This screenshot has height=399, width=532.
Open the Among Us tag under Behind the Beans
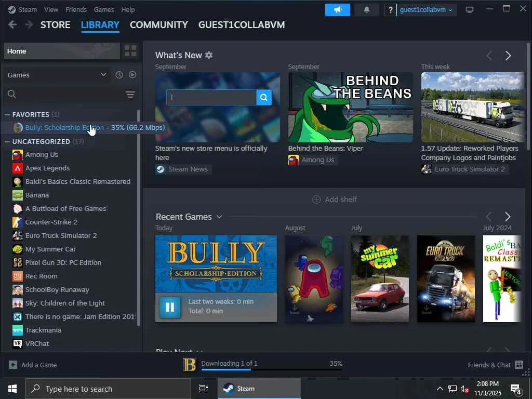[x=312, y=160]
